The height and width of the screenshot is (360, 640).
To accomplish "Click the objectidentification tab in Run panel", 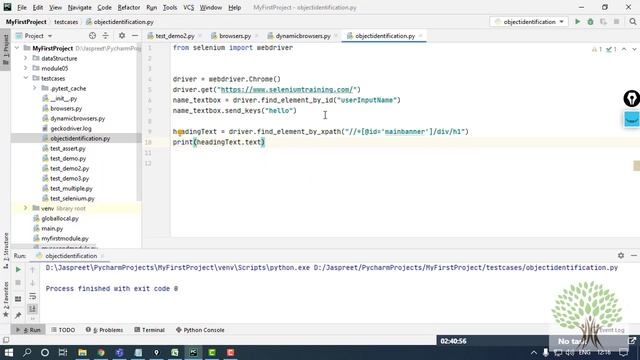I will click(x=71, y=256).
